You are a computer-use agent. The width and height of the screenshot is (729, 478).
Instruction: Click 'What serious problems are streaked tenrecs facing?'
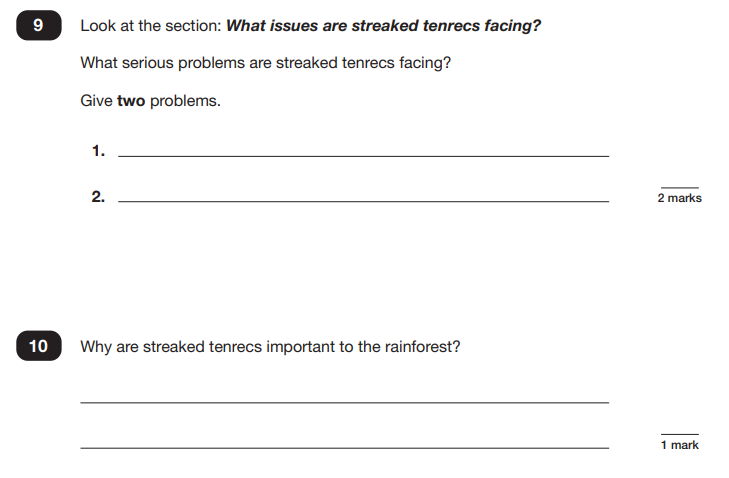(x=265, y=63)
